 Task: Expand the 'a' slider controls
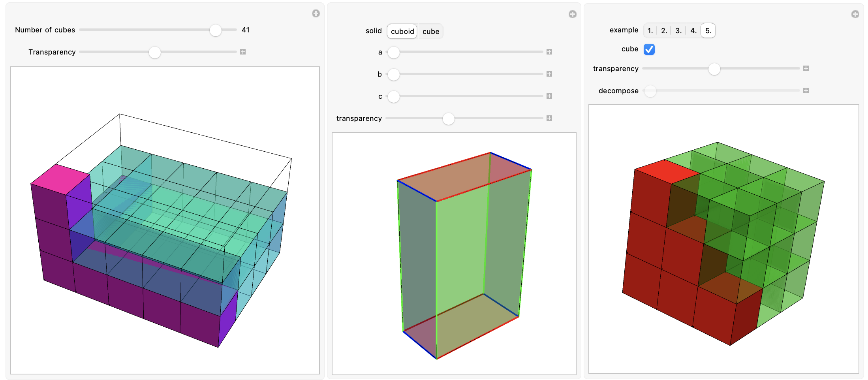pos(549,52)
